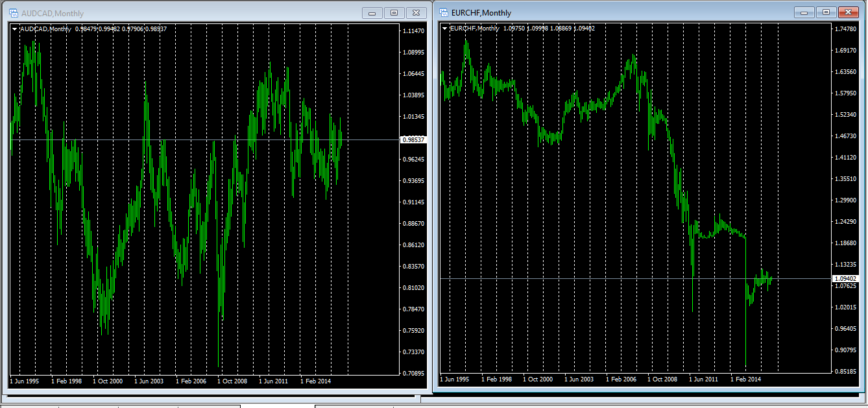Click the AUDCAD window chart icon
The width and height of the screenshot is (868, 408).
(13, 13)
